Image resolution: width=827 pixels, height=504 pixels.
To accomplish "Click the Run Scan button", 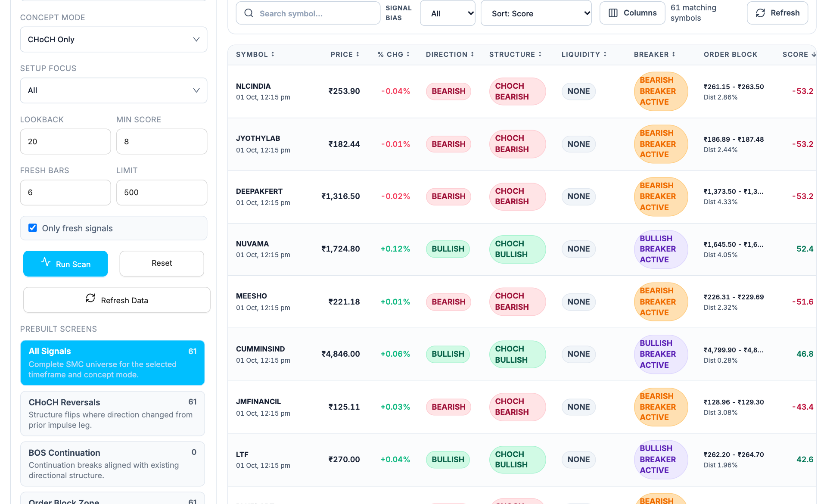I will [65, 264].
